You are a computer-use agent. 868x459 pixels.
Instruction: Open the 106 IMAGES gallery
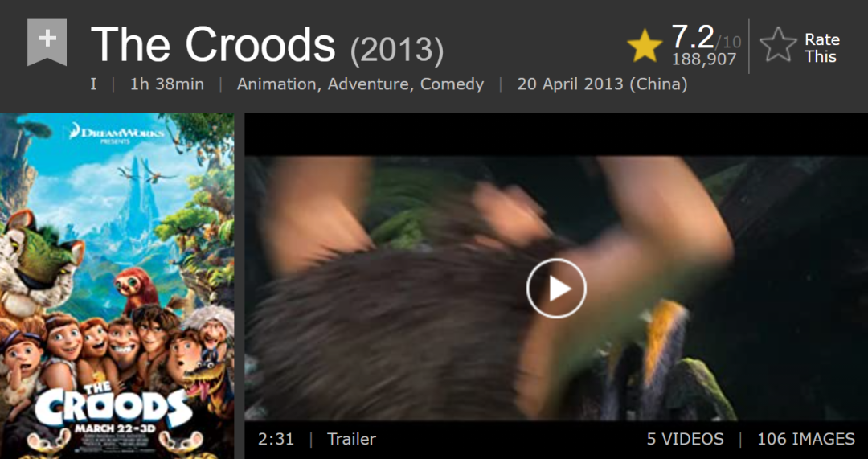coord(806,440)
